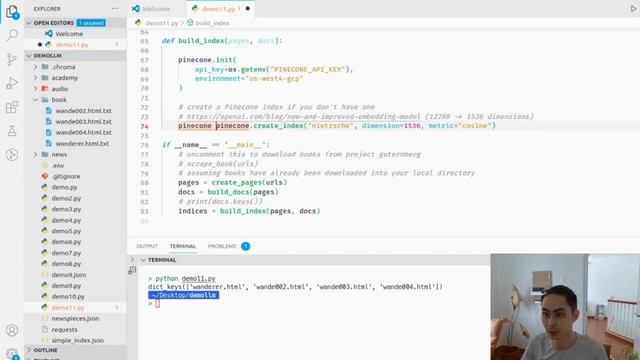The height and width of the screenshot is (360, 640).
Task: Open wande004.html.txt file
Action: [84, 132]
